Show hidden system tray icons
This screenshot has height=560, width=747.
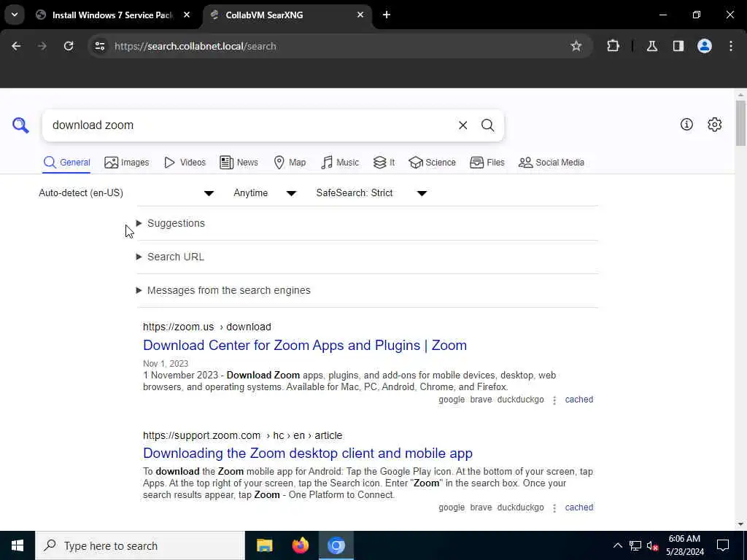pos(617,545)
